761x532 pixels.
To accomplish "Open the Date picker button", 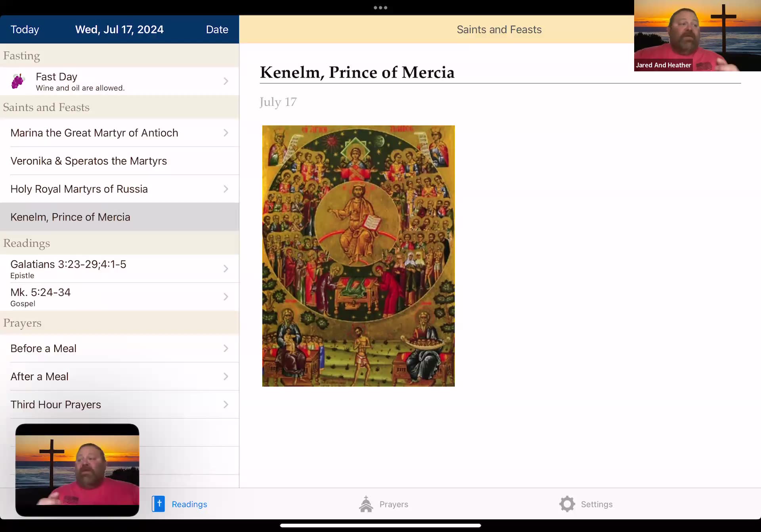I will click(x=217, y=29).
